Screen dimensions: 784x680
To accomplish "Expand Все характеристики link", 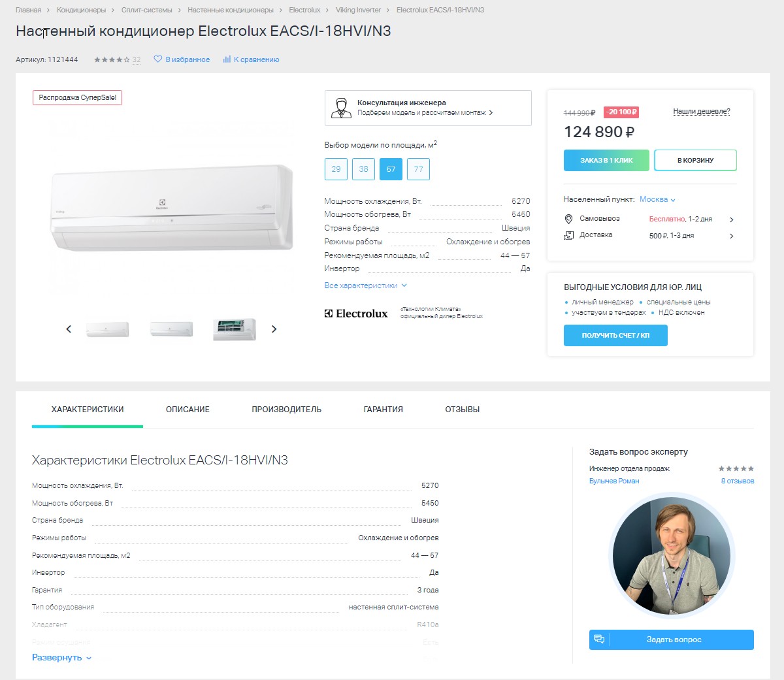I will tap(366, 285).
